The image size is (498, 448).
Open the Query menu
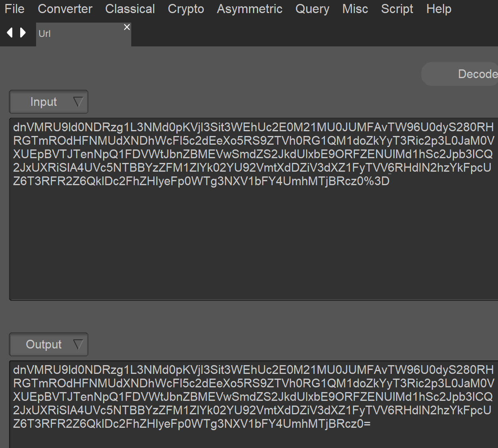(x=312, y=9)
